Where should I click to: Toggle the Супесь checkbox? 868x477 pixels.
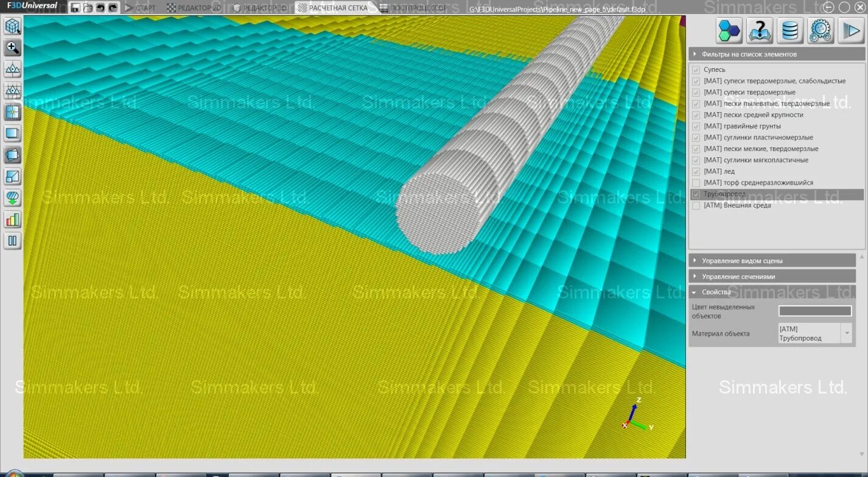[696, 70]
